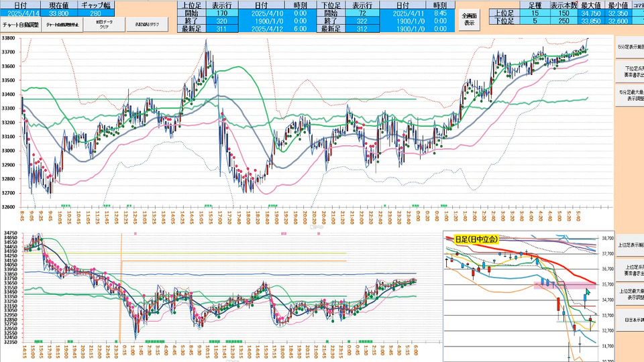Screen dimensions: 644x362
Task: Select the date cell 2025/4/11
Action: 403,13
